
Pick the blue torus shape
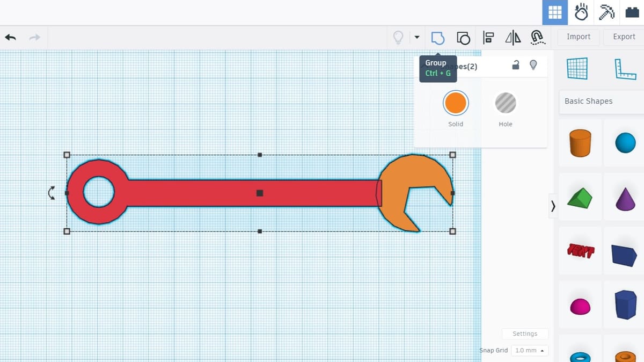[x=580, y=357]
